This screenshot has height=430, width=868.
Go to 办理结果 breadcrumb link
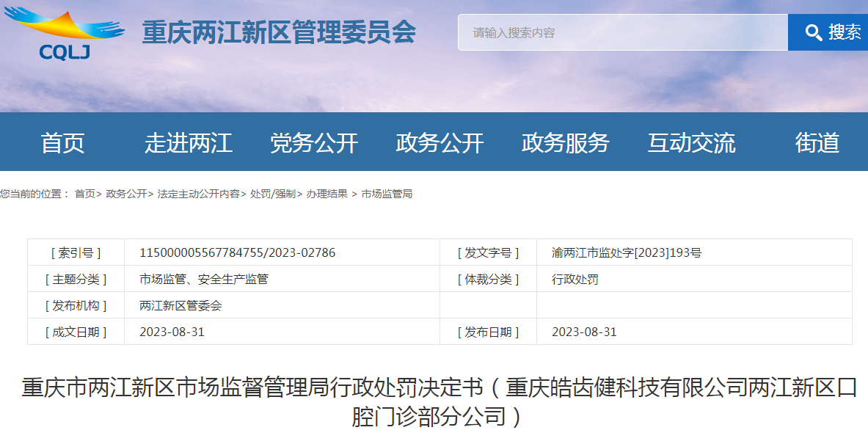(x=327, y=194)
